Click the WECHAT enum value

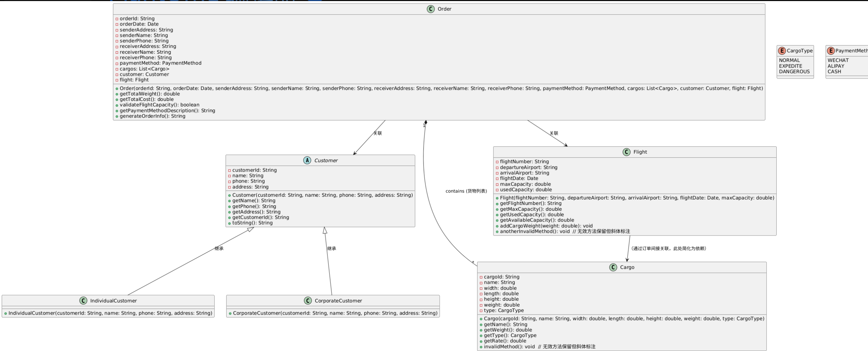point(838,60)
